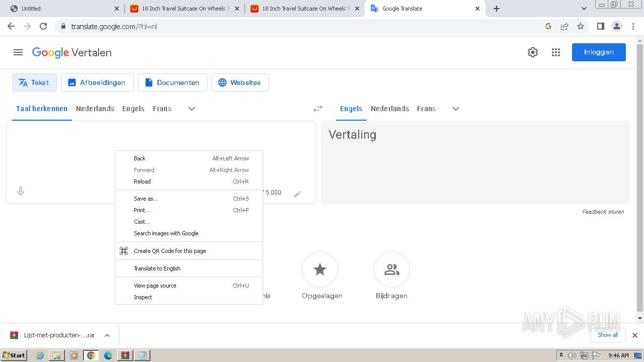Select Afbeeldingen translation mode
This screenshot has height=362, width=644.
pos(97,82)
